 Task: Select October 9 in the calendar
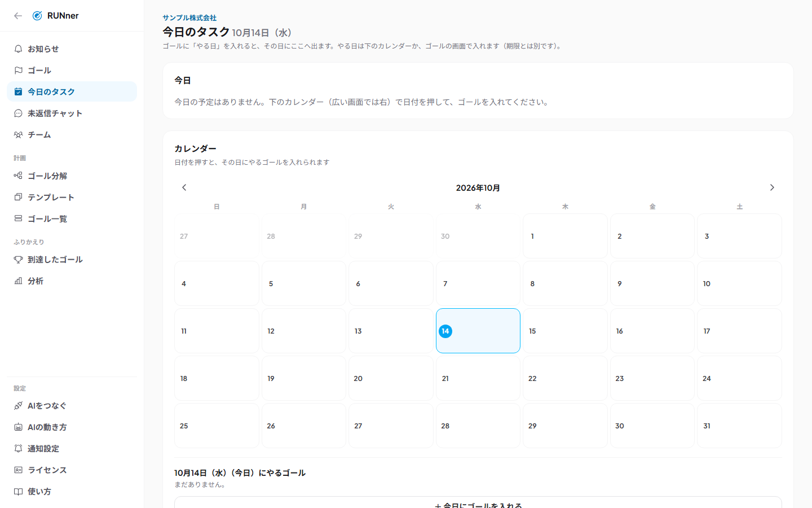coord(652,283)
